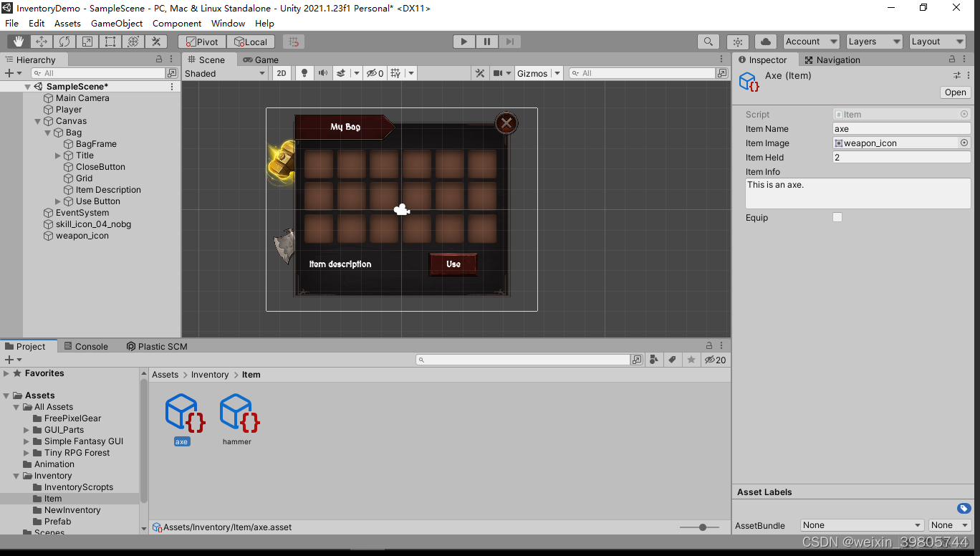Click Open button in Inspector
The image size is (980, 556).
click(956, 92)
